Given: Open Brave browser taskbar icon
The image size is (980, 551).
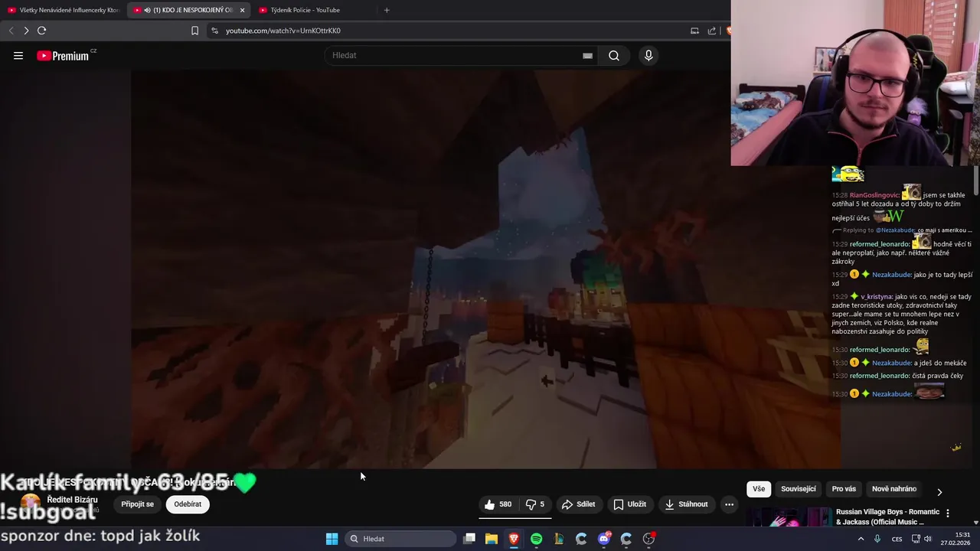Looking at the screenshot, I should [x=514, y=539].
